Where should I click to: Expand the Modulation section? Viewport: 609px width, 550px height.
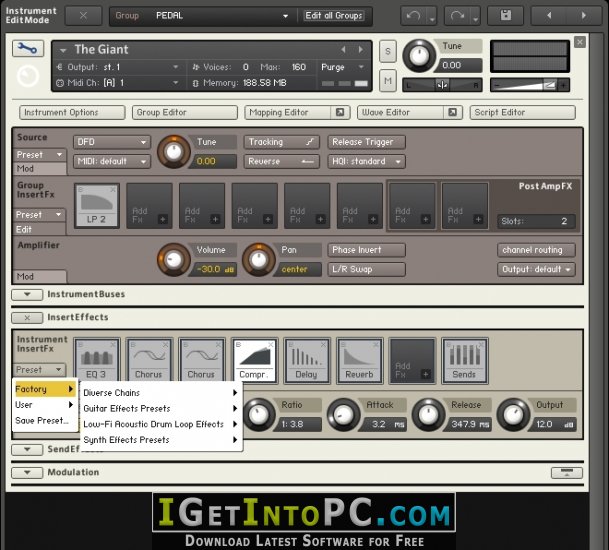27,473
